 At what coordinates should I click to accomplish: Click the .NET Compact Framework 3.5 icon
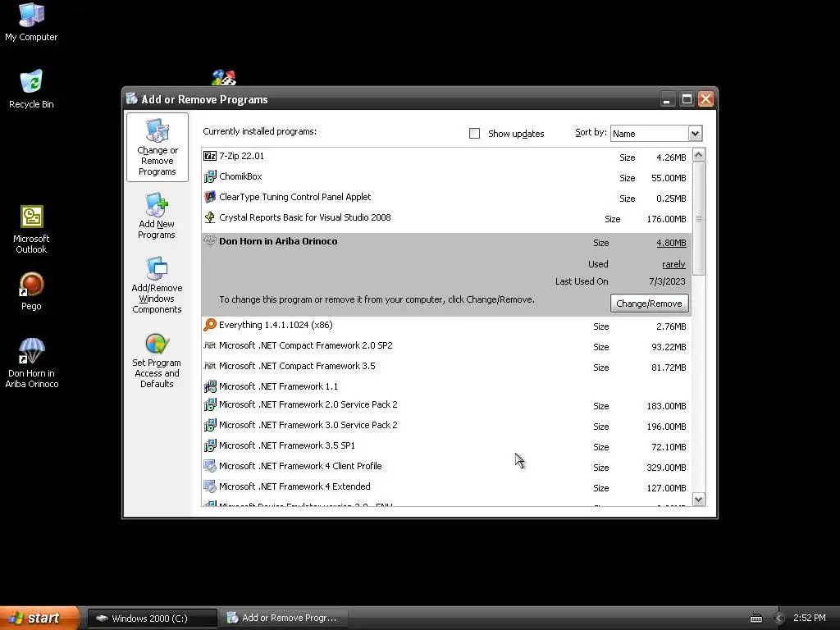click(x=210, y=366)
